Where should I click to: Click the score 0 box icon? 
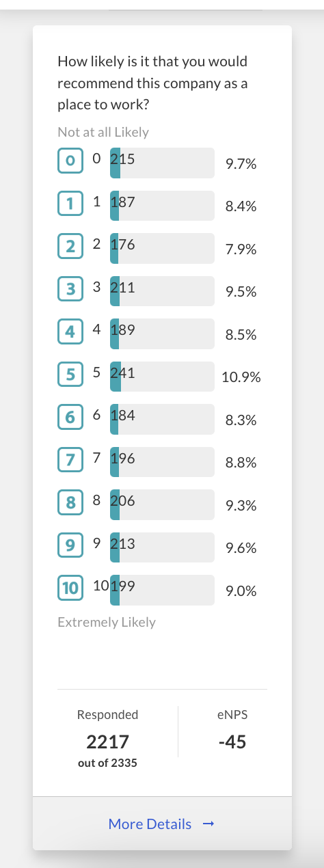70,161
